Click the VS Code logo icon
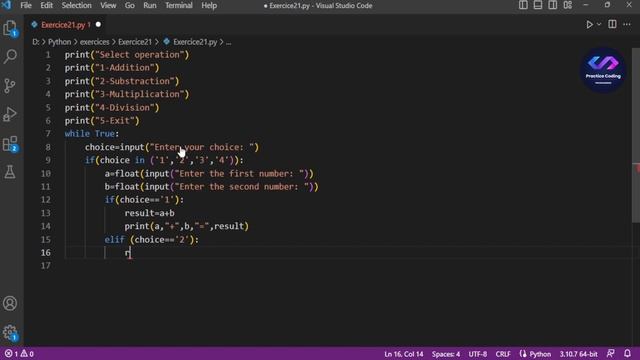Viewport: 640px width, 360px height. point(7,5)
